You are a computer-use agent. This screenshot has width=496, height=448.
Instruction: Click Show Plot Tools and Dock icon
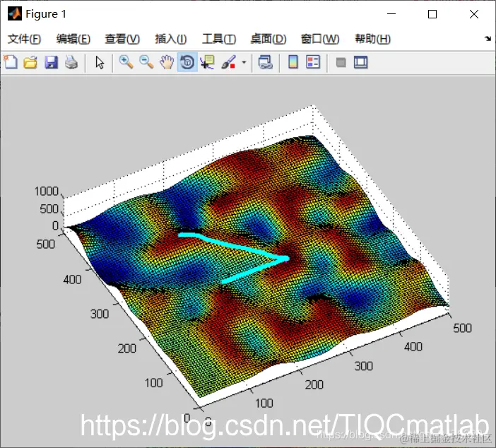[x=360, y=62]
